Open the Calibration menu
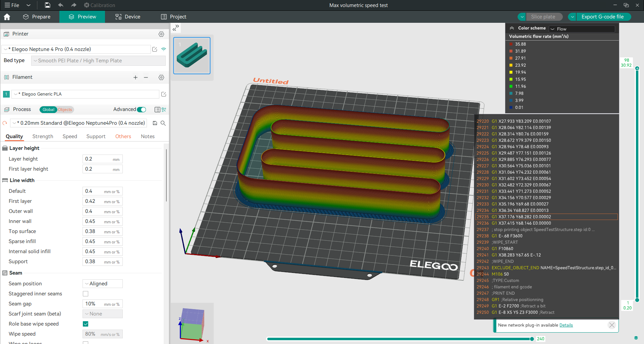 click(100, 5)
